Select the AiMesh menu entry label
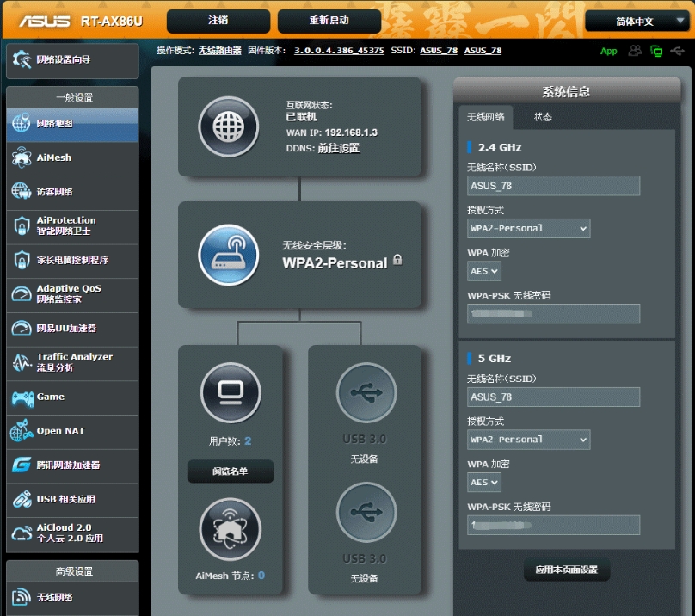This screenshot has height=616, width=695. [x=53, y=157]
